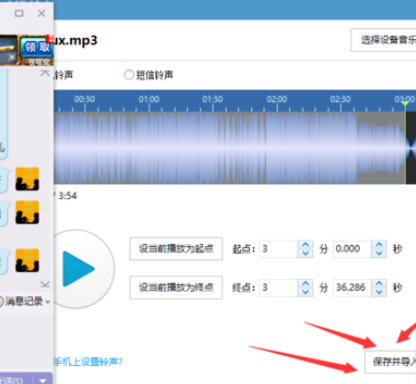
Task: Open the send options arrow in chat window
Action: pyautogui.click(x=43, y=380)
